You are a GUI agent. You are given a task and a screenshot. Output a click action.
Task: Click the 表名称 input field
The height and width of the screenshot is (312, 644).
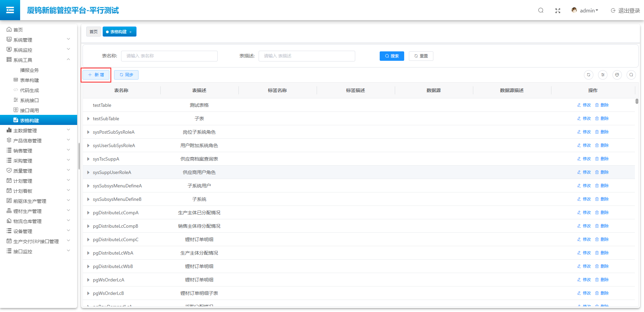click(x=169, y=56)
